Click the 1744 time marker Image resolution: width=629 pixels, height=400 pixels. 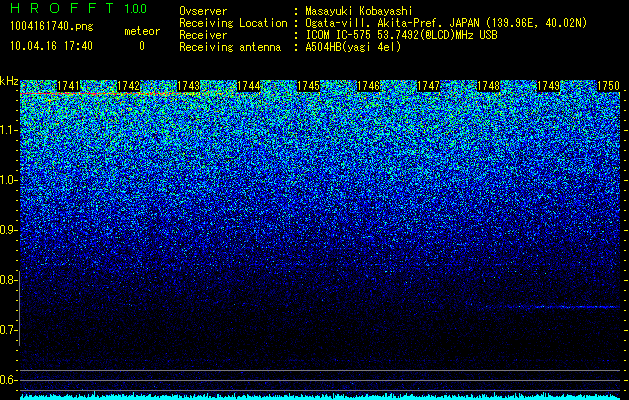(x=249, y=86)
